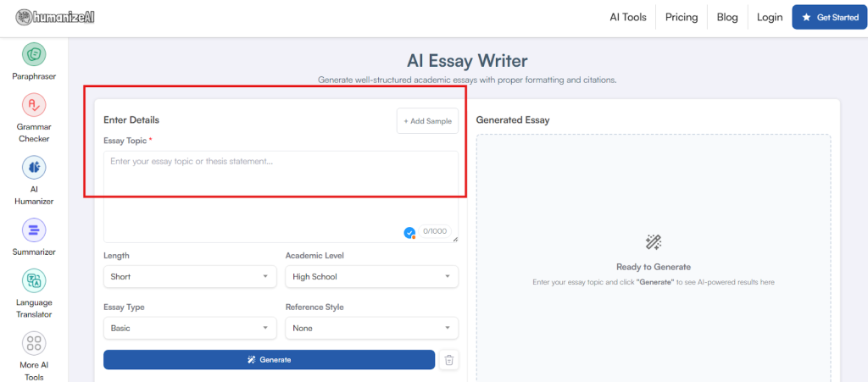Show More AI Tools icon

pyautogui.click(x=34, y=343)
